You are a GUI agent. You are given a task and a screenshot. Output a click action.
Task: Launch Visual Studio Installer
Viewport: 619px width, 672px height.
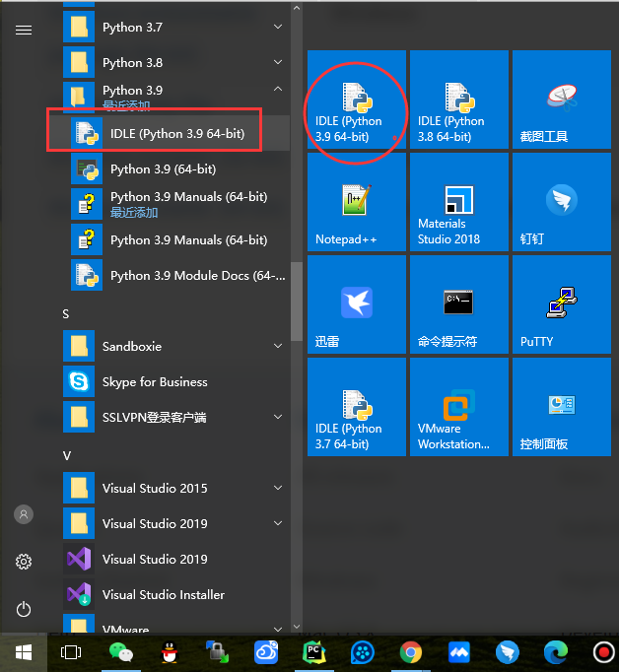tap(176, 595)
